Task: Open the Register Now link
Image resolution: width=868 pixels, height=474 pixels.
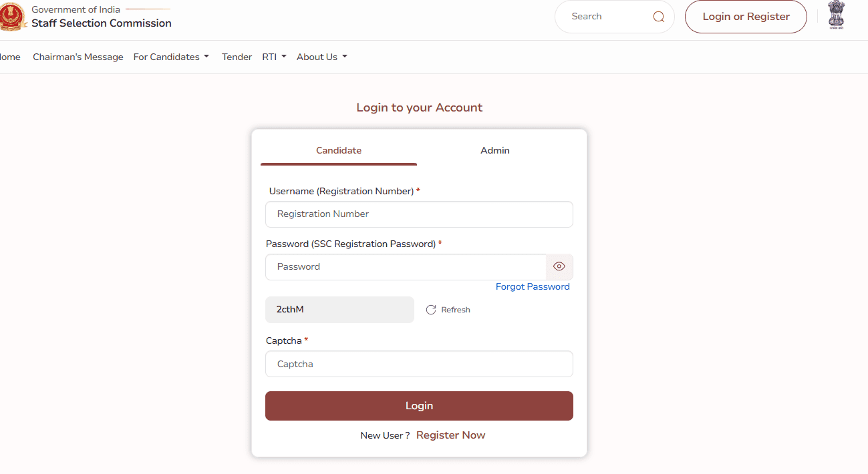Action: (450, 435)
